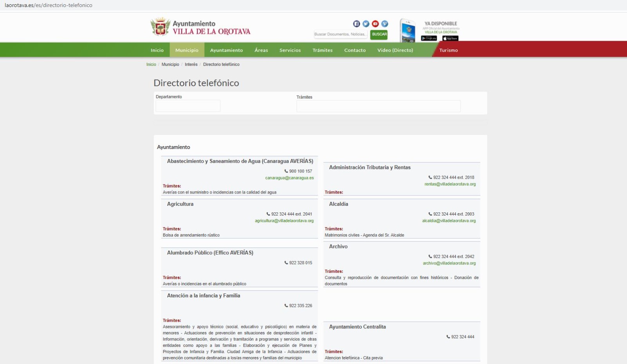627x364 pixels.
Task: Open the Vimeo icon in the header
Action: tap(385, 24)
